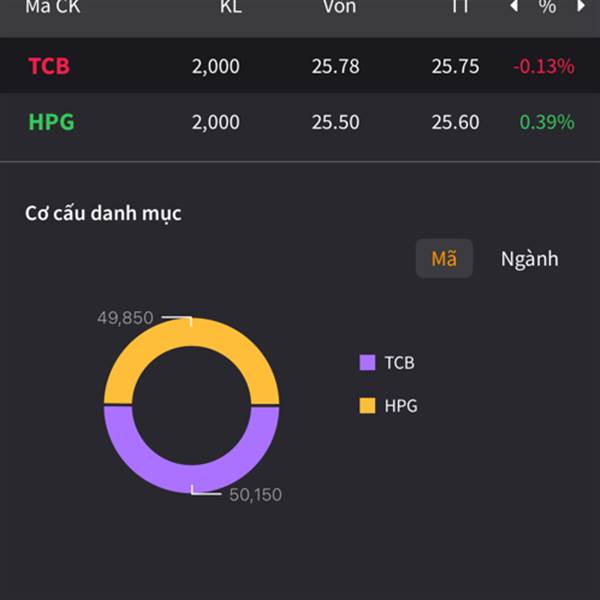This screenshot has width=600, height=600.
Task: Click the yellow HPG legend square
Action: pyautogui.click(x=367, y=406)
